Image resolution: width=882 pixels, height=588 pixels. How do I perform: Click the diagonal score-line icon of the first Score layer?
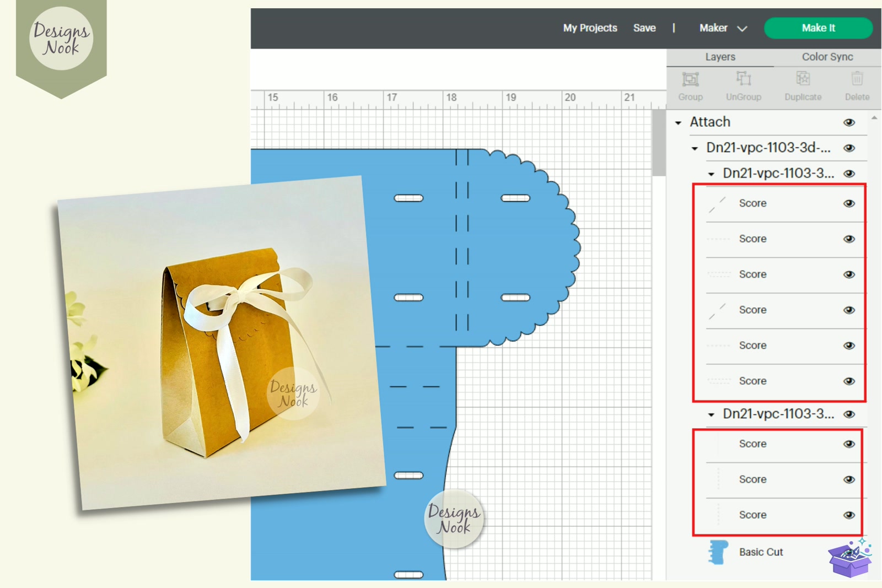pos(717,204)
